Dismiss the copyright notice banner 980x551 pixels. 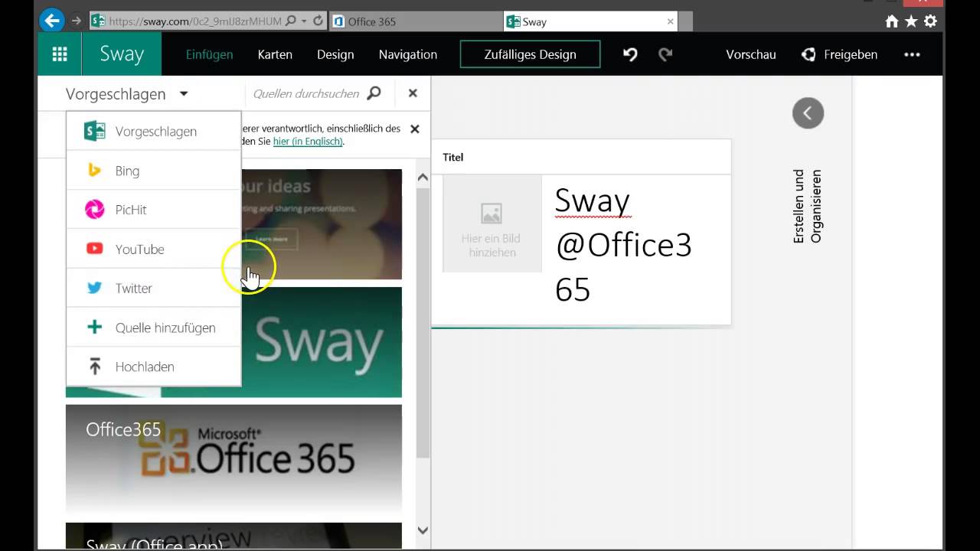point(415,129)
